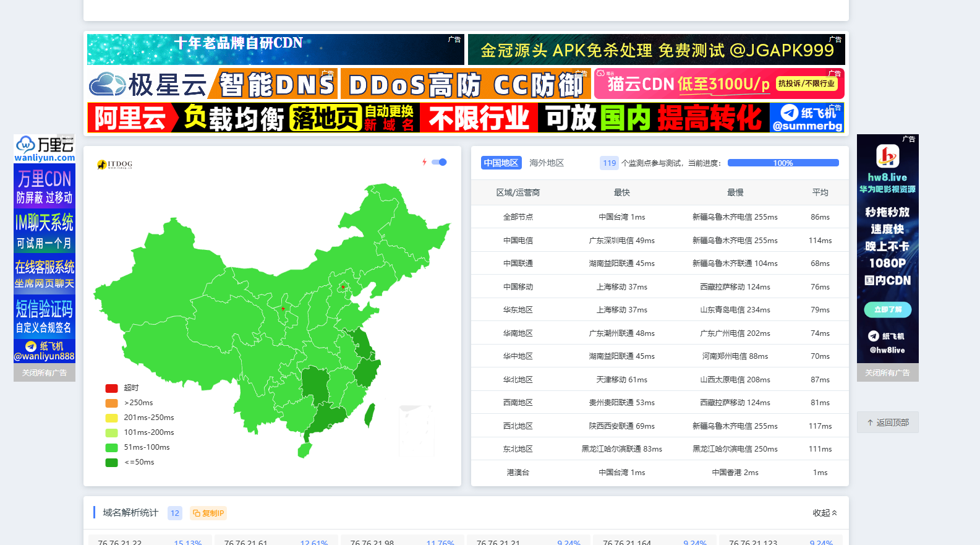Image resolution: width=980 pixels, height=545 pixels.
Task: Click the paper plane icon beside @summerbg
Action: pos(790,113)
